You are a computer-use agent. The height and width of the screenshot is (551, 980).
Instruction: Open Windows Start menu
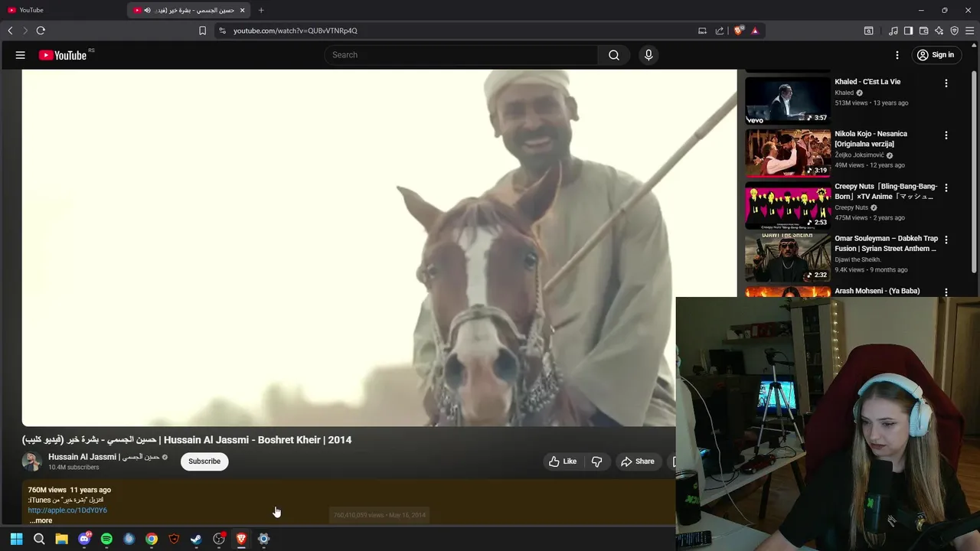tap(16, 539)
